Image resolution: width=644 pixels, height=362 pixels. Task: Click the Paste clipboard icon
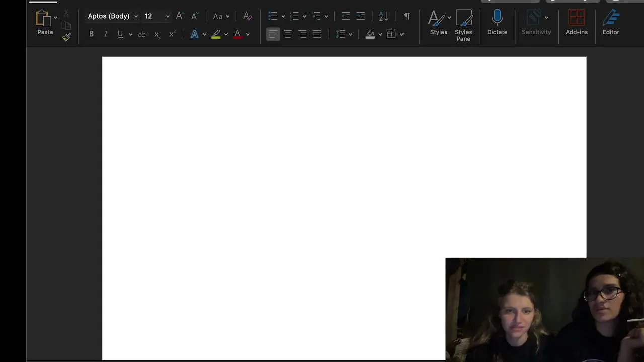[x=43, y=18]
